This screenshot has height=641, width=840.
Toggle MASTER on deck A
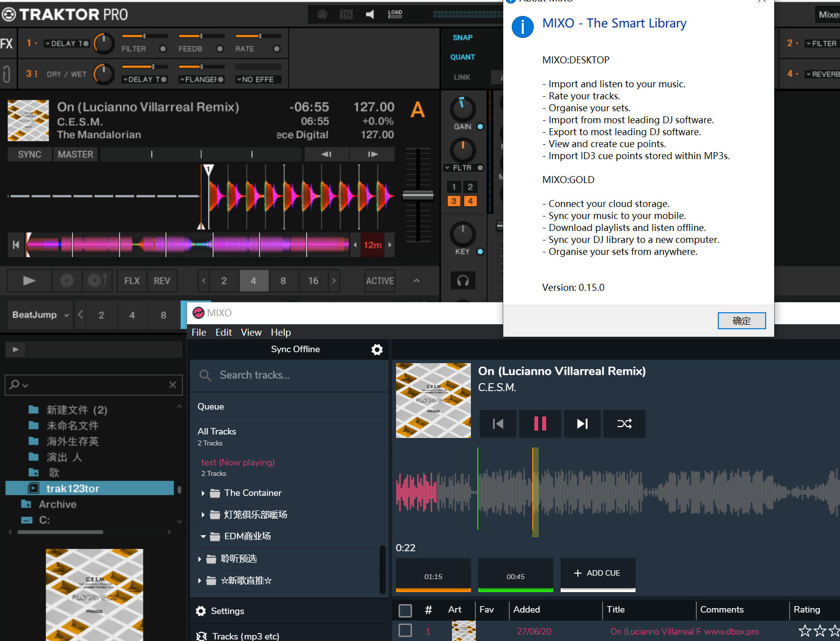[x=75, y=155]
